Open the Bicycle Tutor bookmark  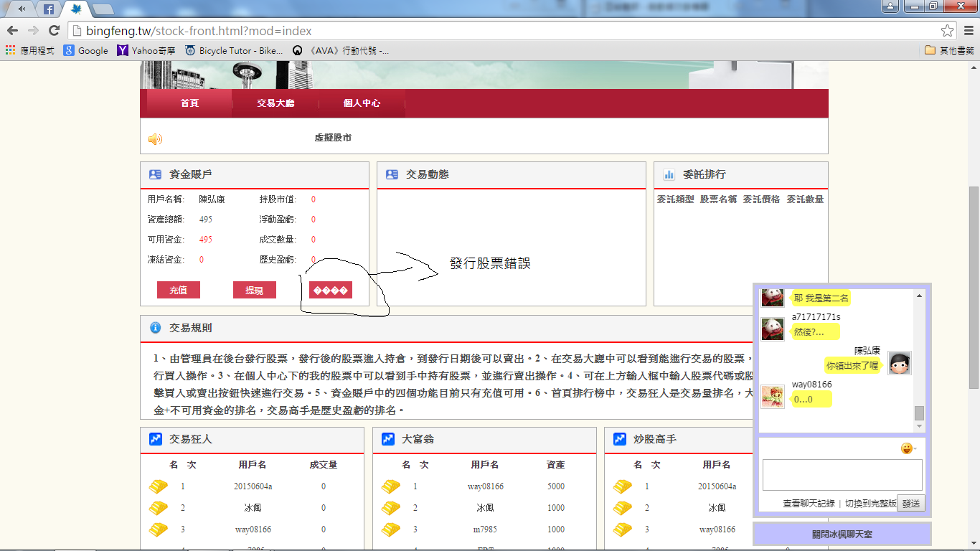coord(233,50)
